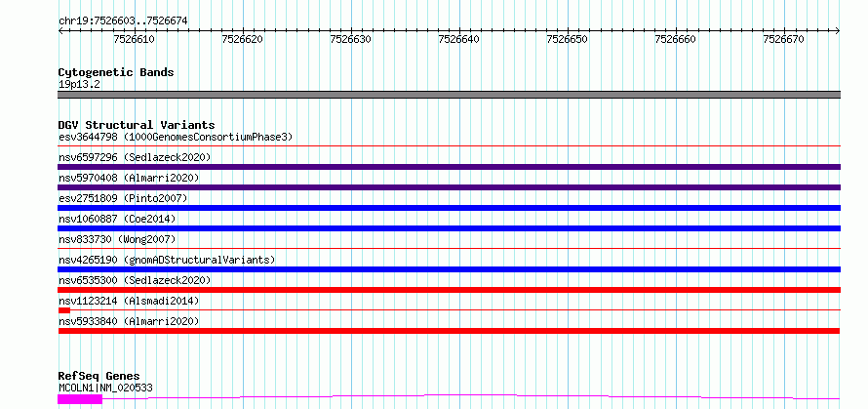
Task: Click the 7526640 ruler tick label
Action: point(458,39)
